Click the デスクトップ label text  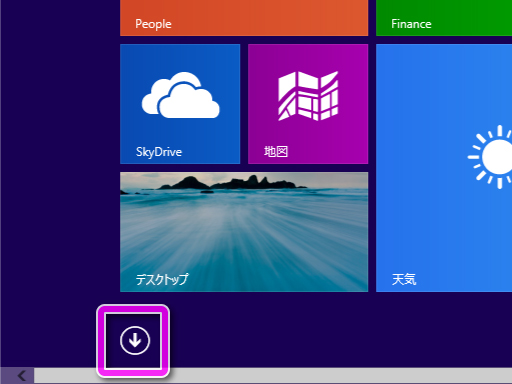pyautogui.click(x=162, y=279)
